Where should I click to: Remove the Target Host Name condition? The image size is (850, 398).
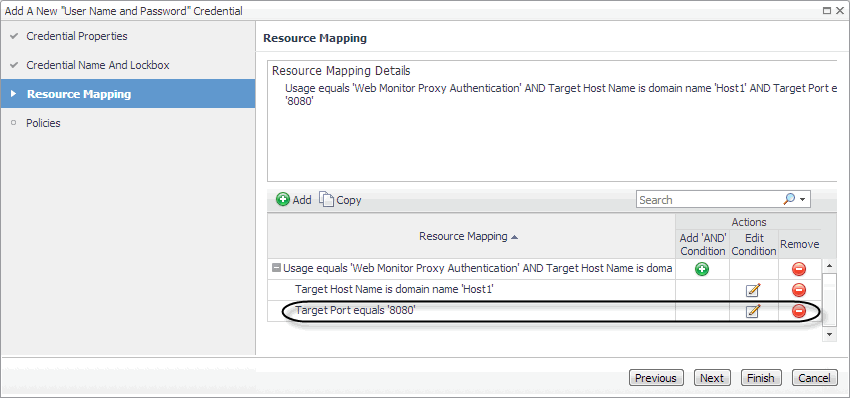(x=799, y=290)
